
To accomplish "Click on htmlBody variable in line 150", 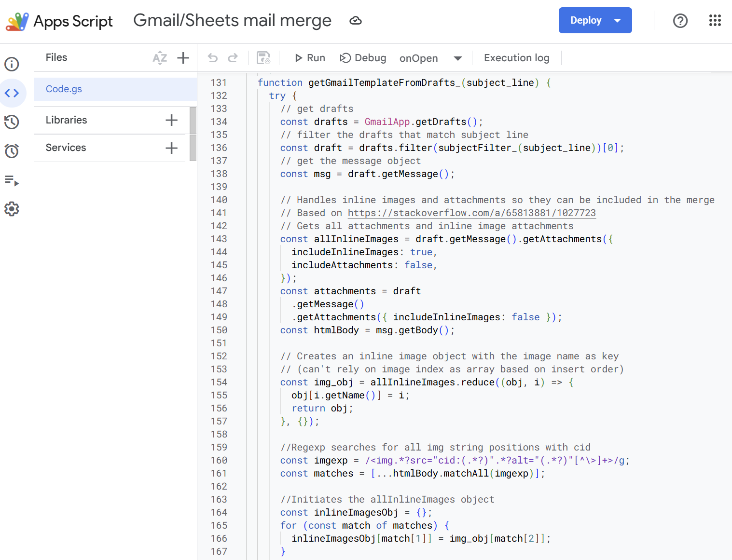I will [x=336, y=330].
